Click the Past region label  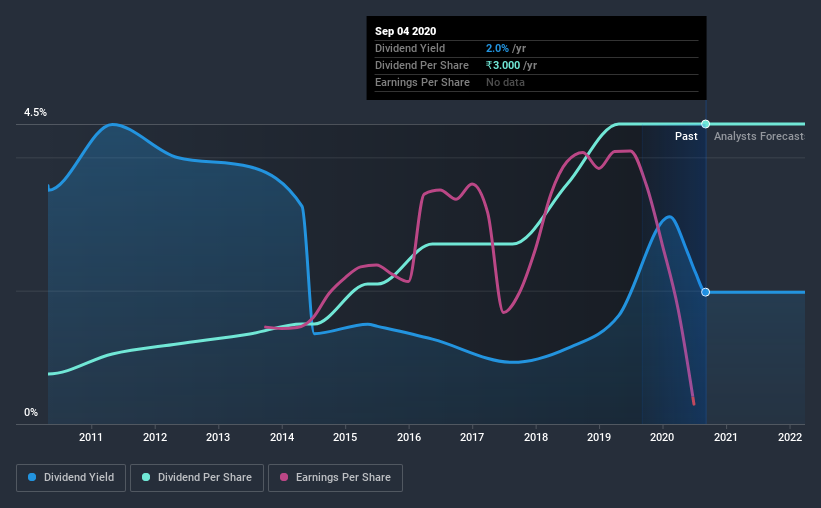tap(686, 137)
